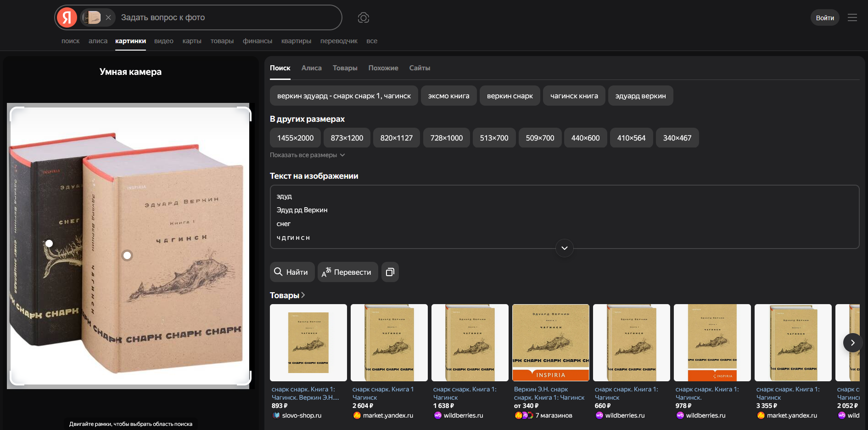This screenshot has height=430, width=868.
Task: Open the 1 638 ₽ wildberries product thumbnail
Action: pyautogui.click(x=470, y=343)
